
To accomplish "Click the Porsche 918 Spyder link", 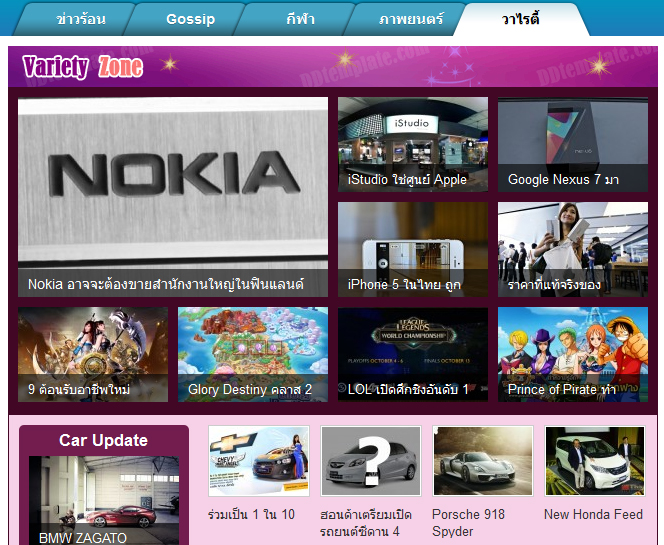I will 468,523.
